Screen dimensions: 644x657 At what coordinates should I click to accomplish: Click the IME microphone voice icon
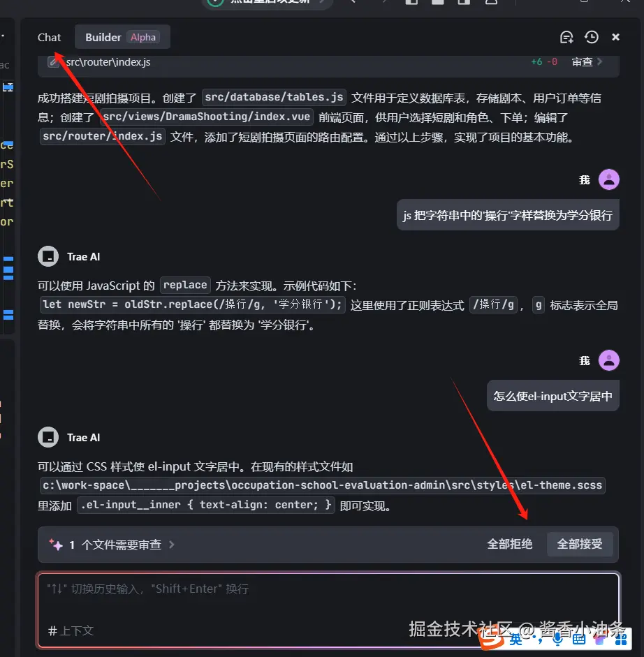(557, 640)
